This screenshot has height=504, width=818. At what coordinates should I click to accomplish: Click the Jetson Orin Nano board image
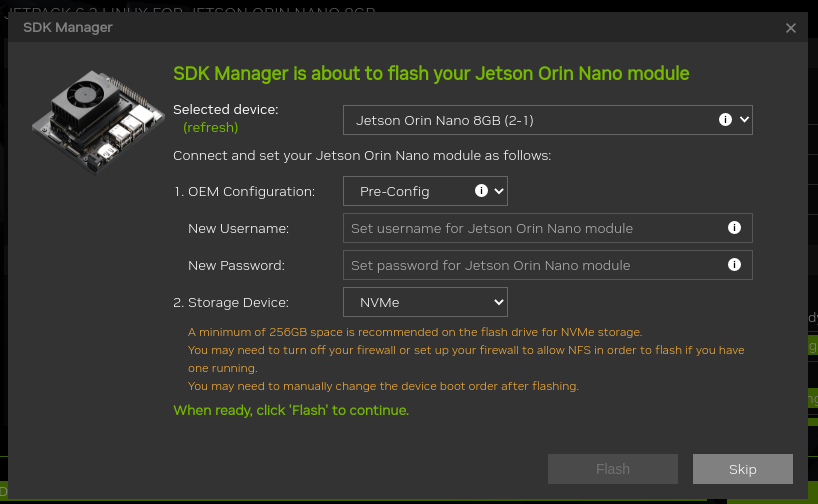point(98,121)
